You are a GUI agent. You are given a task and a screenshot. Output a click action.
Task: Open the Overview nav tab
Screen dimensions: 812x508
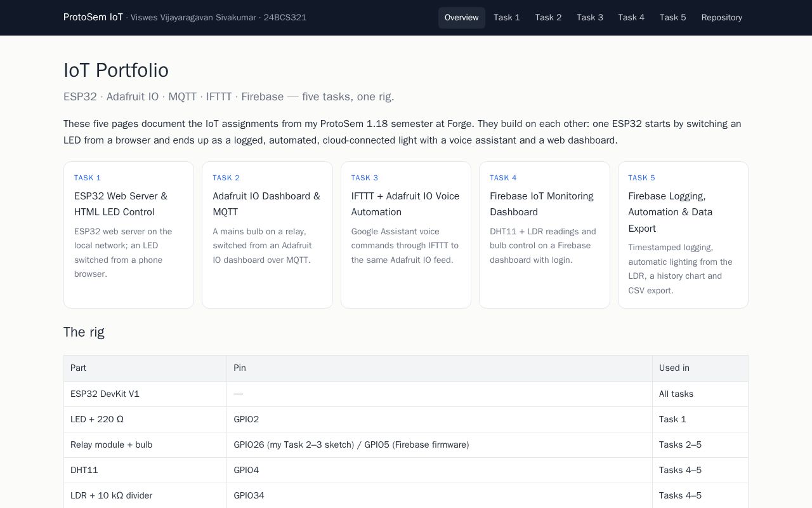[461, 18]
